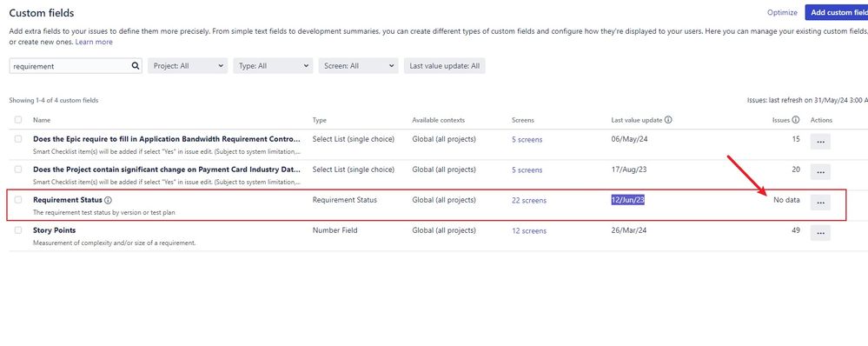Expand the Type: All filter dropdown
The image size is (868, 346).
click(273, 66)
